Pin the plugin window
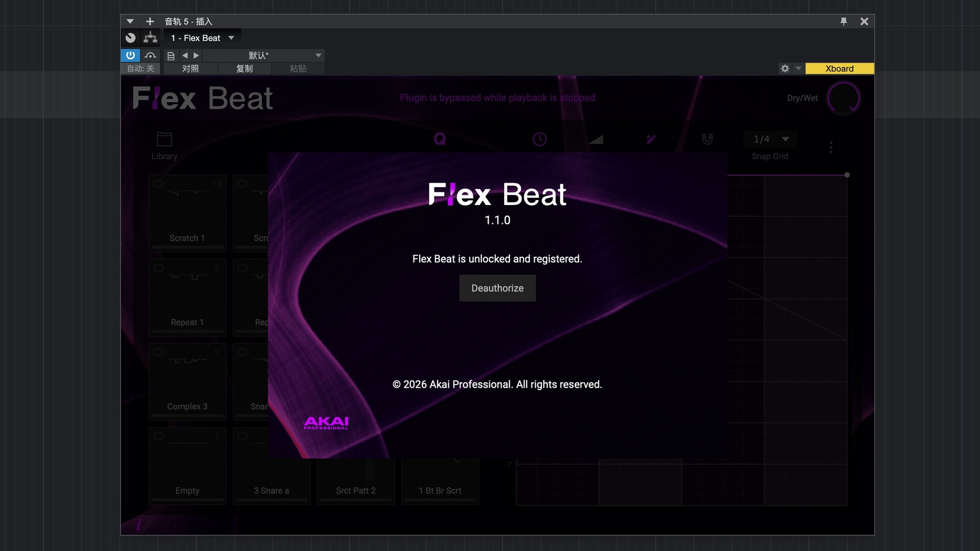 [843, 21]
